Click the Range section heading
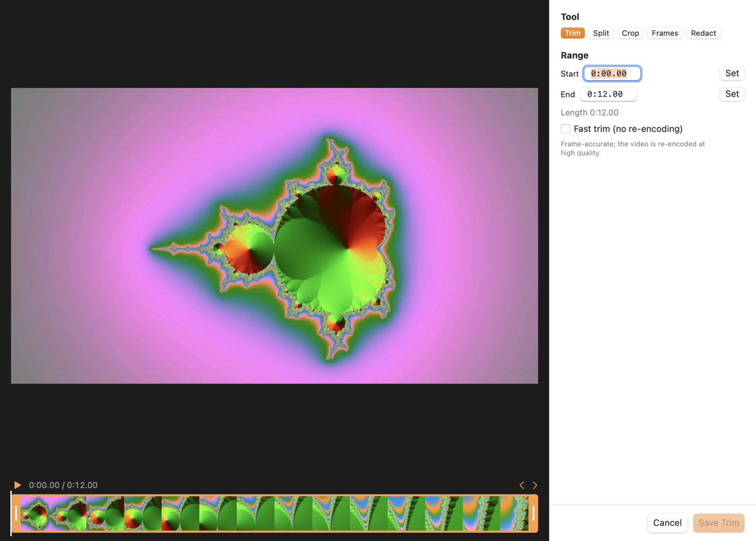 575,55
